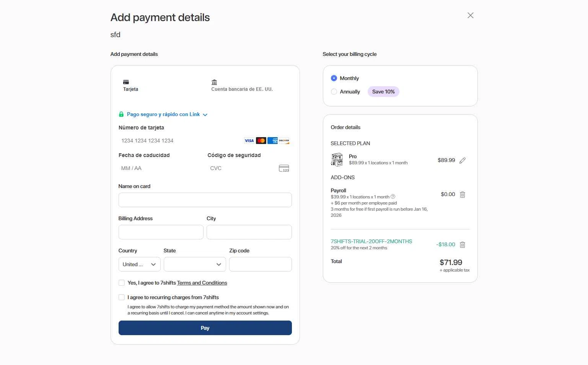Remove Payroll add-on with trash icon
The height and width of the screenshot is (365, 588).
(463, 195)
